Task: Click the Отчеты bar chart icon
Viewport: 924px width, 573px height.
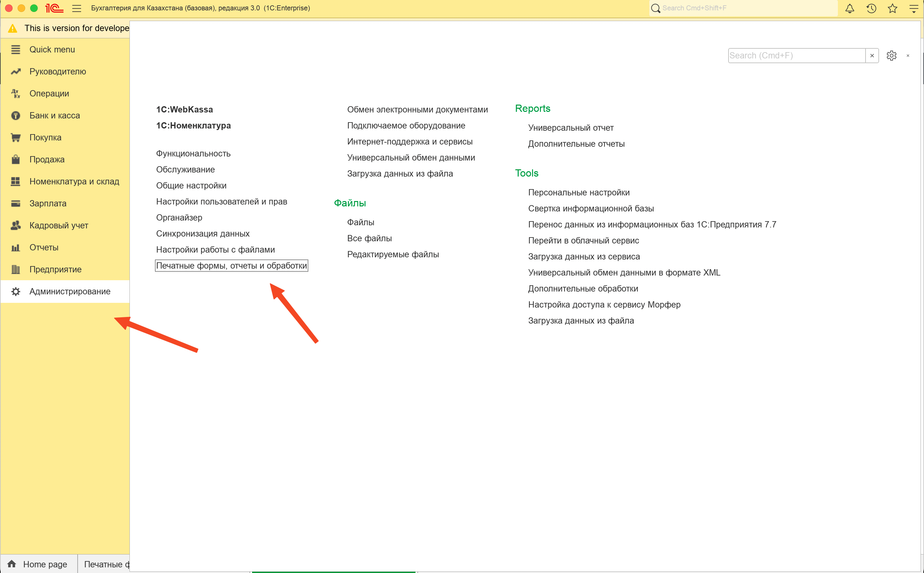Action: pyautogui.click(x=15, y=248)
